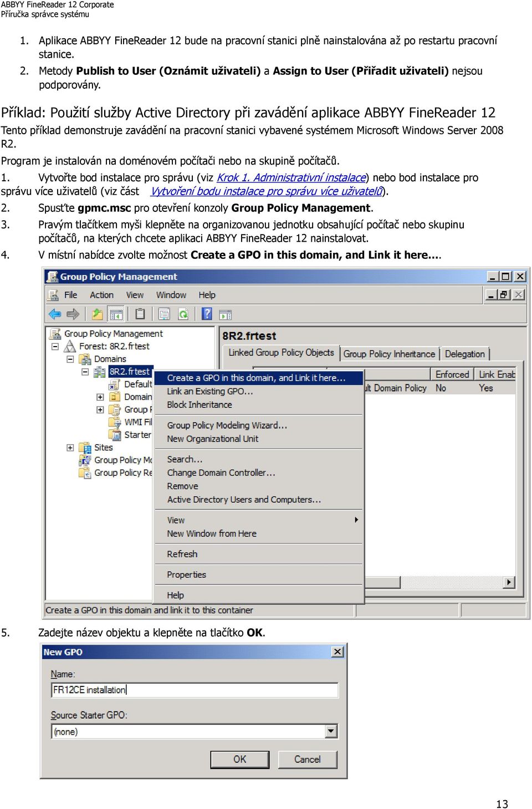Click Cancel in New GPO dialog

pos(307,759)
